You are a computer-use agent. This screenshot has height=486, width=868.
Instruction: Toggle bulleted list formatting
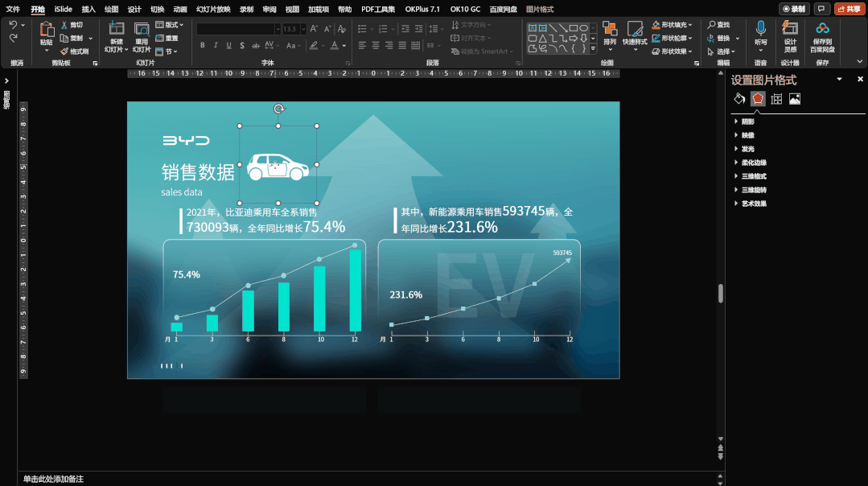tap(362, 29)
